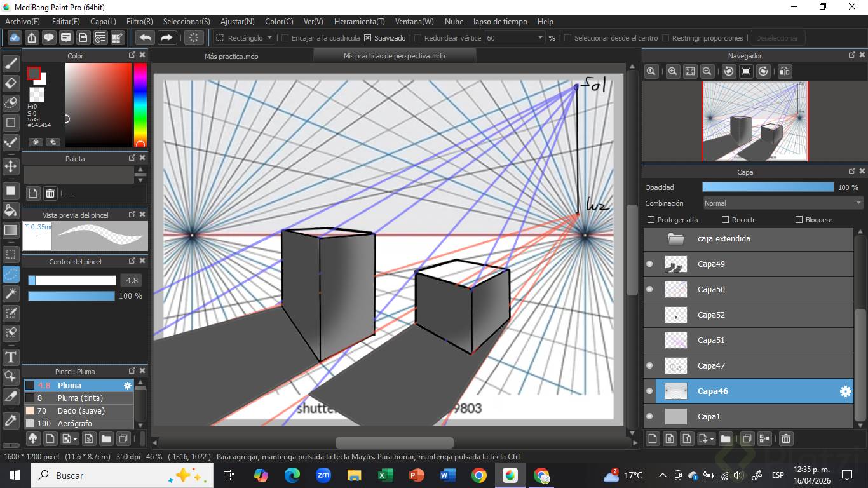868x488 pixels.
Task: Expand the Rectángulo selection shape dropdown
Action: pos(269,38)
